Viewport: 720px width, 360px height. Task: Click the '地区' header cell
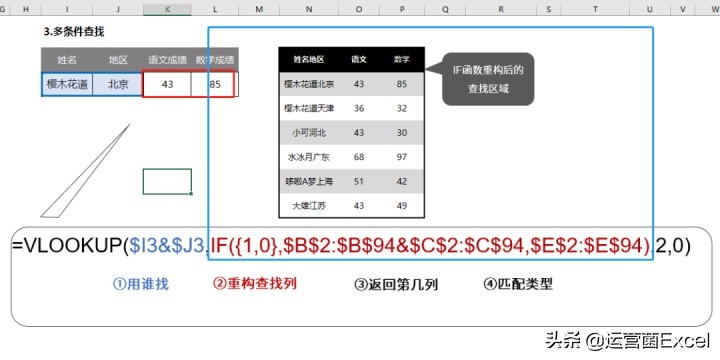point(118,60)
